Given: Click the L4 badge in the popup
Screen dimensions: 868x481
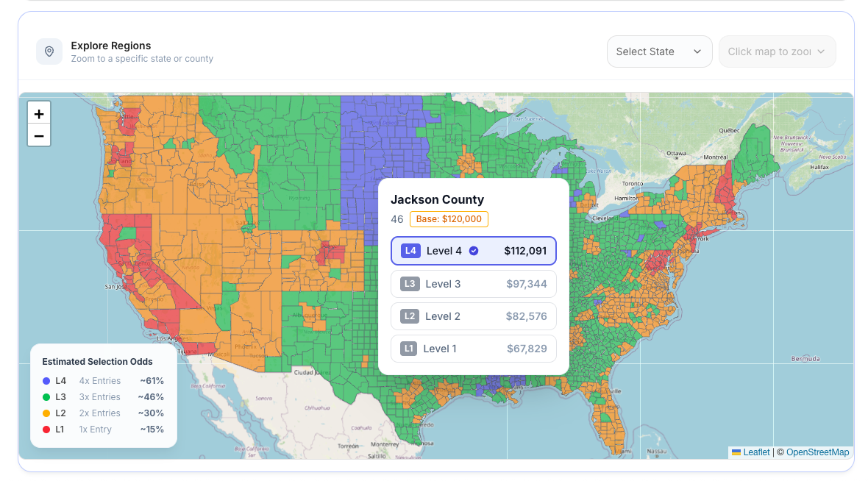Looking at the screenshot, I should pyautogui.click(x=410, y=251).
